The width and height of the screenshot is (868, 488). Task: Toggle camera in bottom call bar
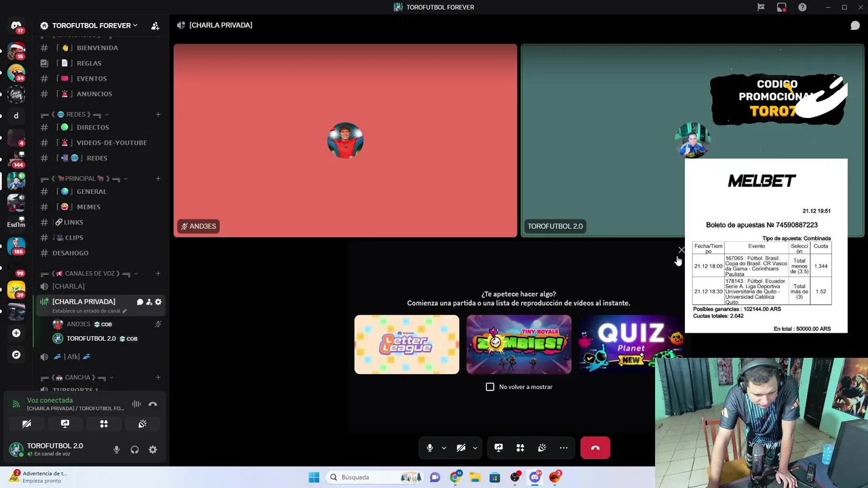pyautogui.click(x=461, y=448)
